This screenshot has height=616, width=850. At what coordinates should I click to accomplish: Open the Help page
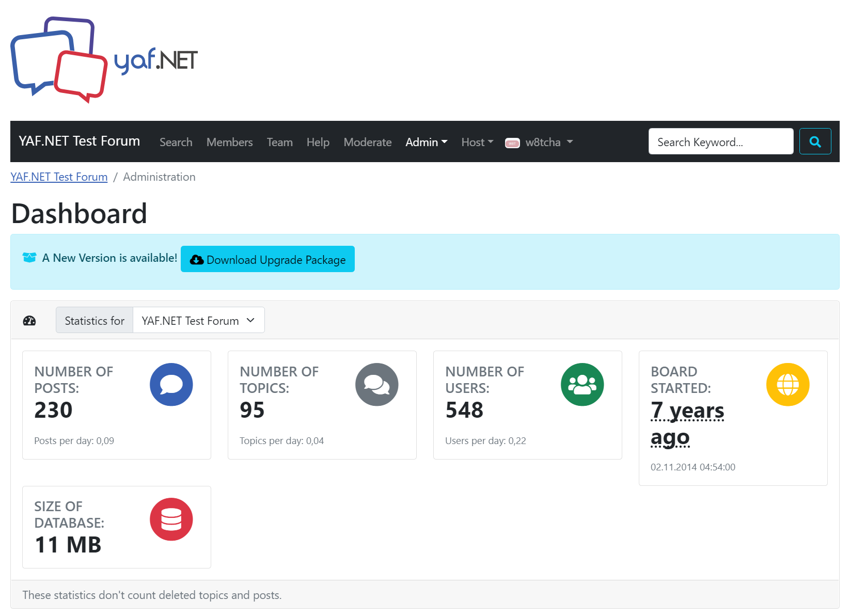tap(318, 142)
